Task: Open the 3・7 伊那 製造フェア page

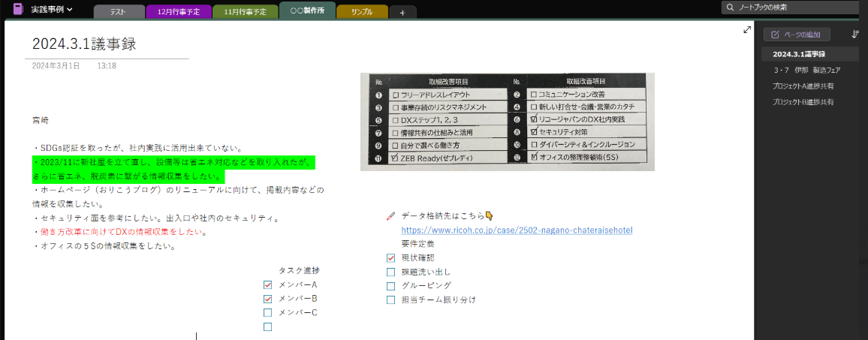Action: (808, 71)
